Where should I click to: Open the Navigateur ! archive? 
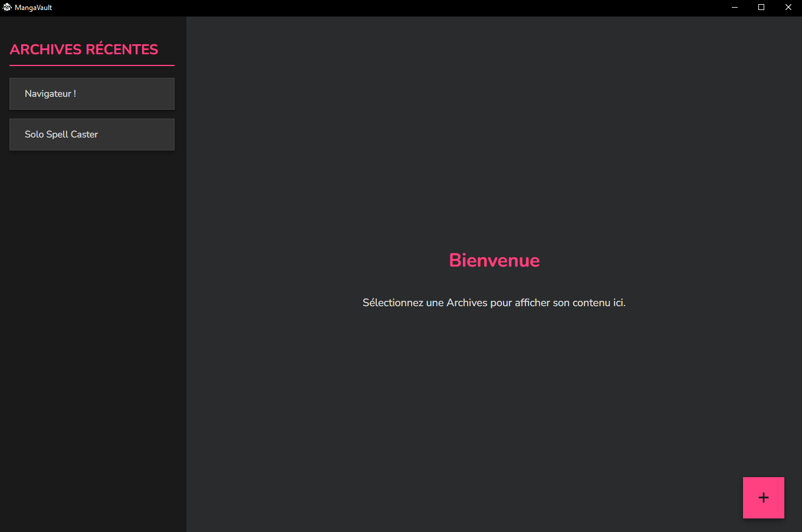point(92,94)
